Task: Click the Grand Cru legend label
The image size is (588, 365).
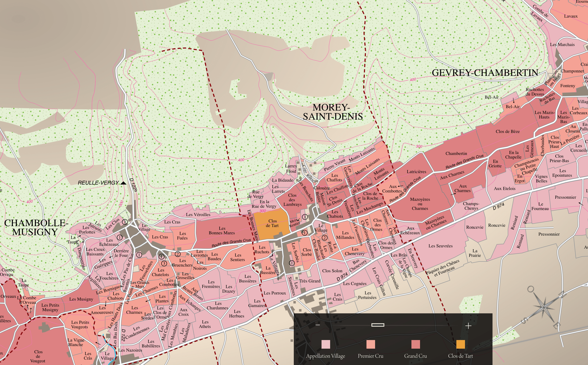Action: (x=415, y=356)
